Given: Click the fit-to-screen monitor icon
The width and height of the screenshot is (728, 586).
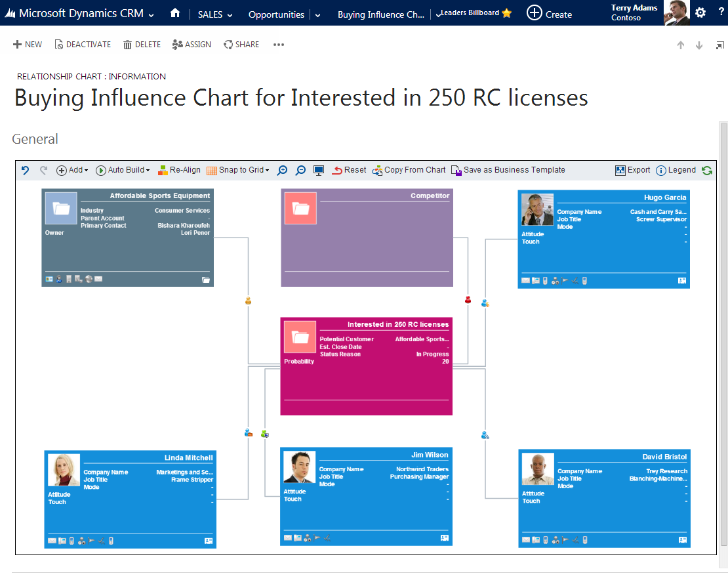Looking at the screenshot, I should 319,171.
